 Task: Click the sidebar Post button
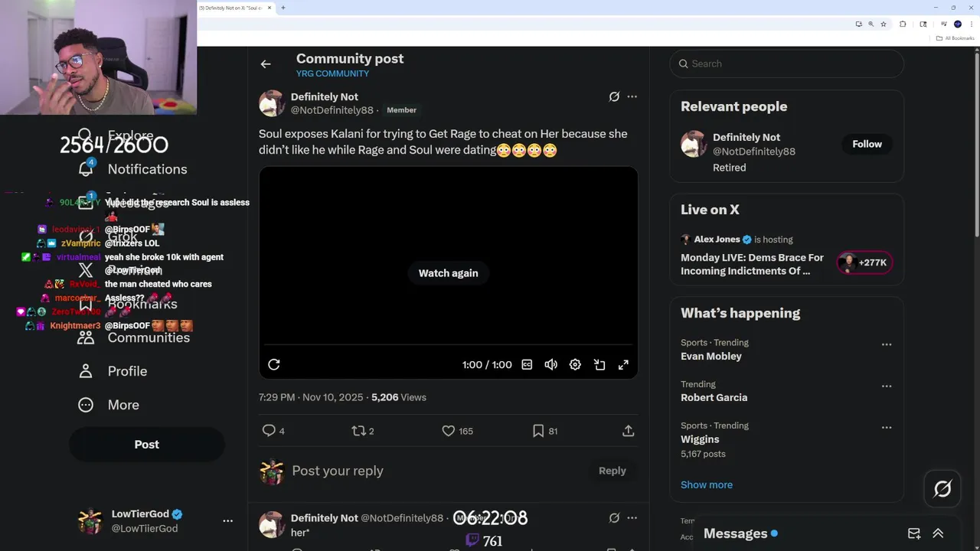point(147,445)
